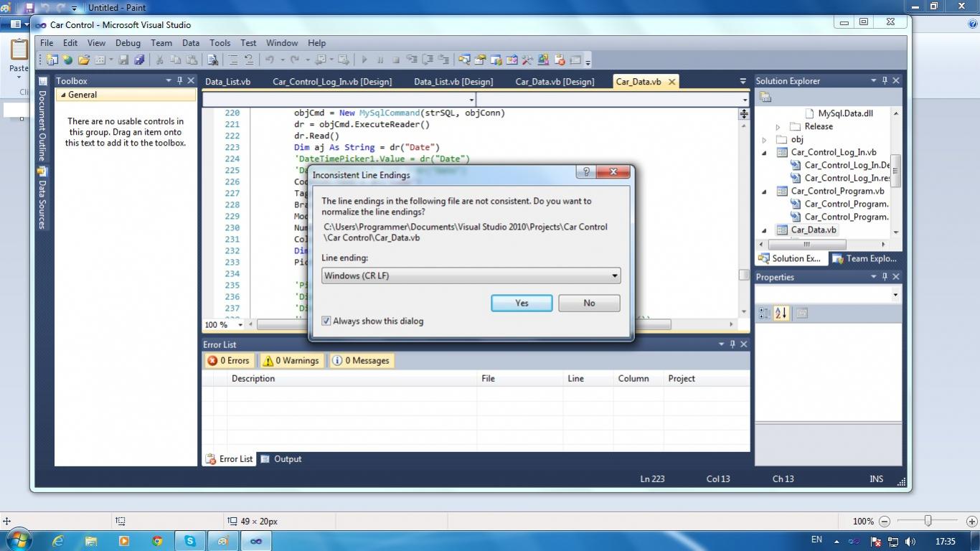Click the Paint zoom out minus button

[x=885, y=522]
